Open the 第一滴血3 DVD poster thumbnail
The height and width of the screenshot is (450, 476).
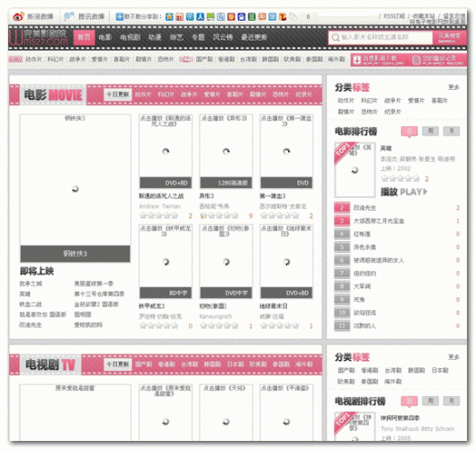click(x=286, y=151)
